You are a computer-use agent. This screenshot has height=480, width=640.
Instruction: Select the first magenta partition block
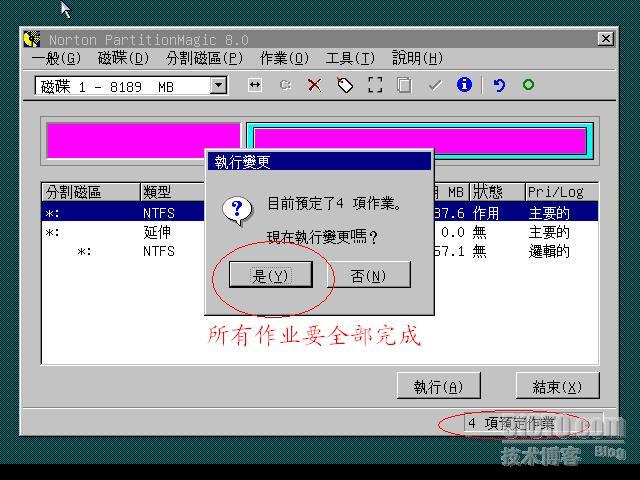coord(143,140)
